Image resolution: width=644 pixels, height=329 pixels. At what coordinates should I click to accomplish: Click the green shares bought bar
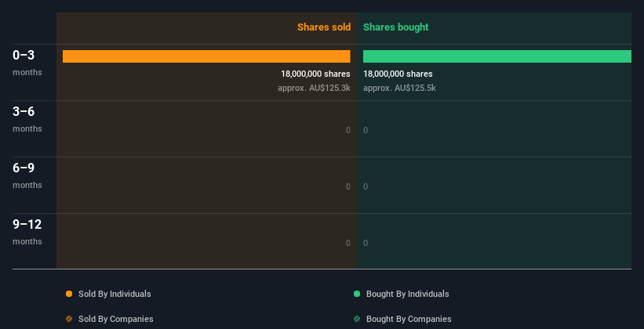coord(497,56)
